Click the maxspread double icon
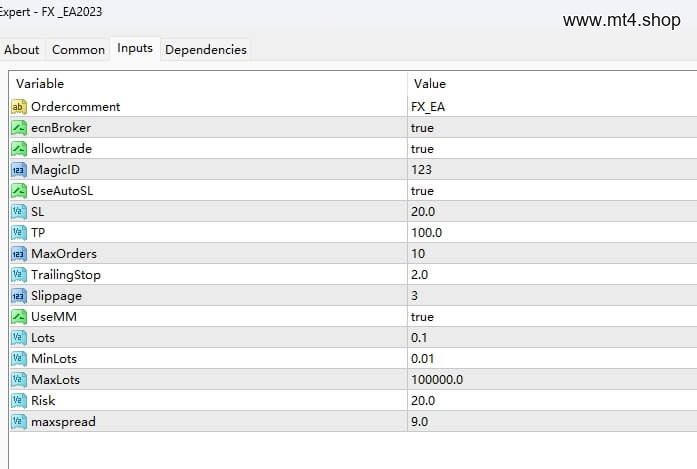This screenshot has width=697, height=469. 19,421
